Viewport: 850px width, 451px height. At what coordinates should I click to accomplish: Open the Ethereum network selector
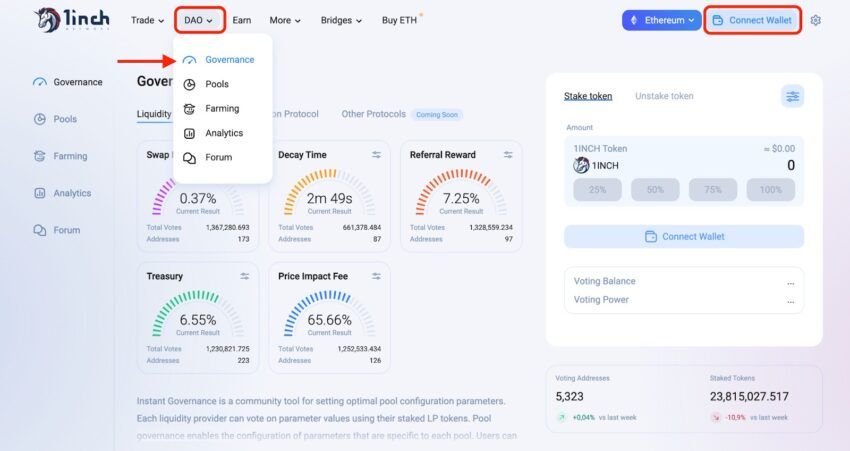[x=661, y=20]
